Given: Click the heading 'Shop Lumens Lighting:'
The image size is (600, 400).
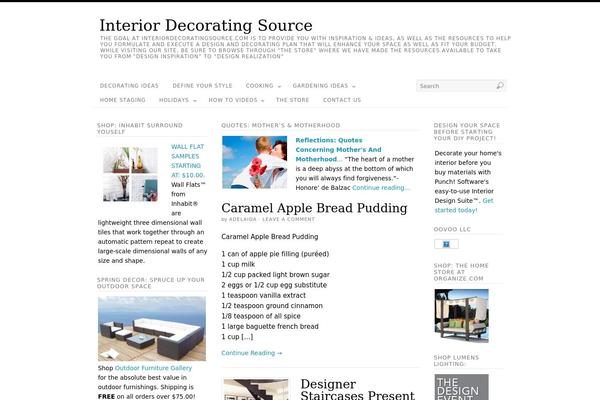Looking at the screenshot, I should (x=456, y=361).
